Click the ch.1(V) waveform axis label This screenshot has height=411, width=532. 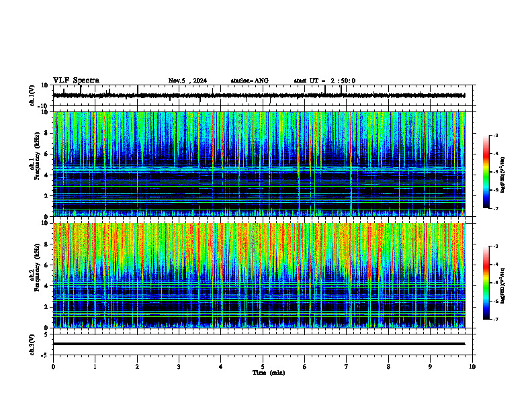click(32, 95)
